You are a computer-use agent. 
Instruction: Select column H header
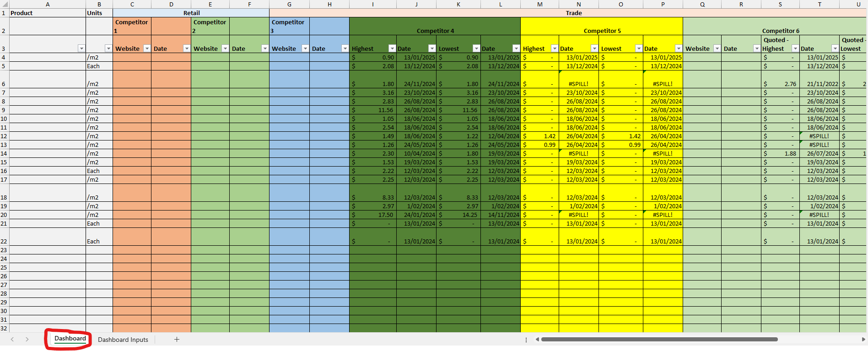point(329,4)
